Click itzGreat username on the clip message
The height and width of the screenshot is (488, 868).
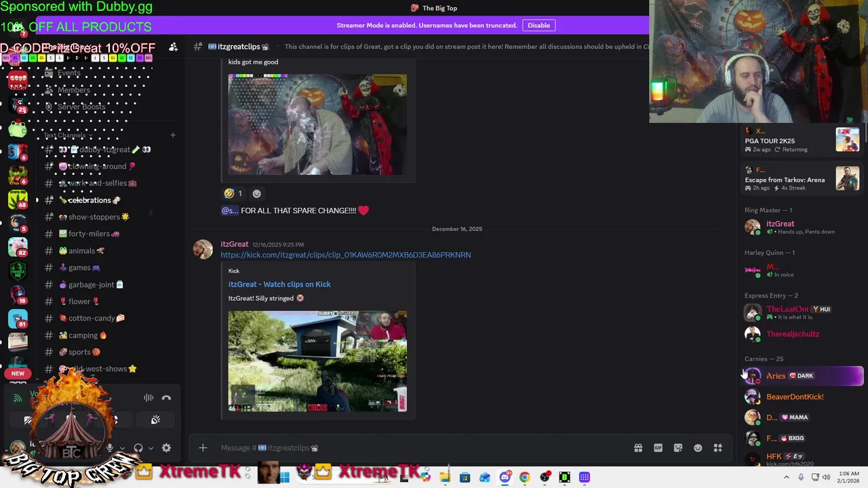point(235,244)
